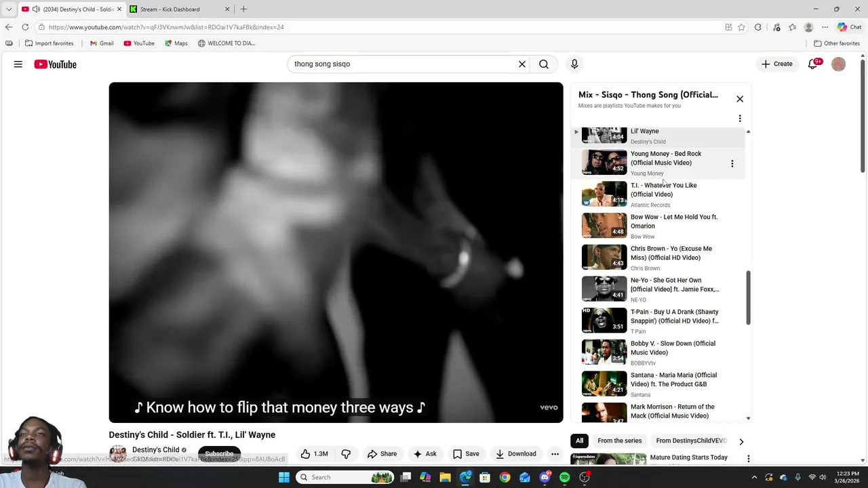This screenshot has height=488, width=868.
Task: Like the video with thumbs up
Action: tap(314, 454)
